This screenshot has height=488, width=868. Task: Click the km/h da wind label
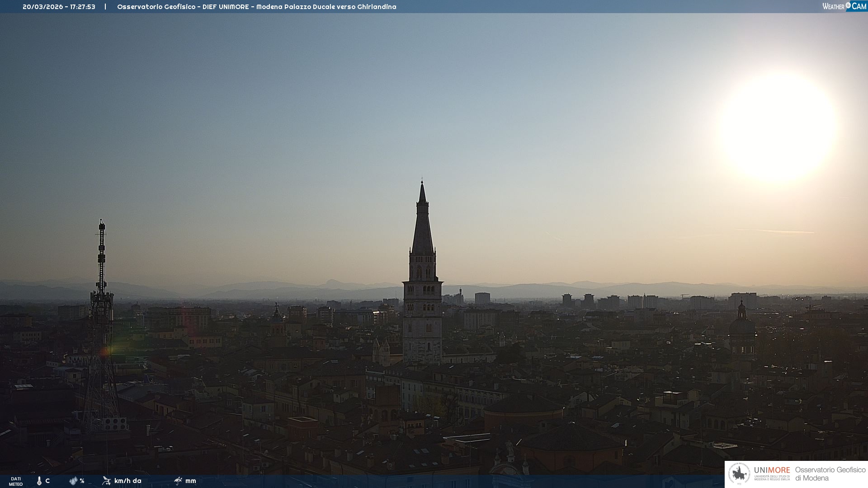[127, 481]
